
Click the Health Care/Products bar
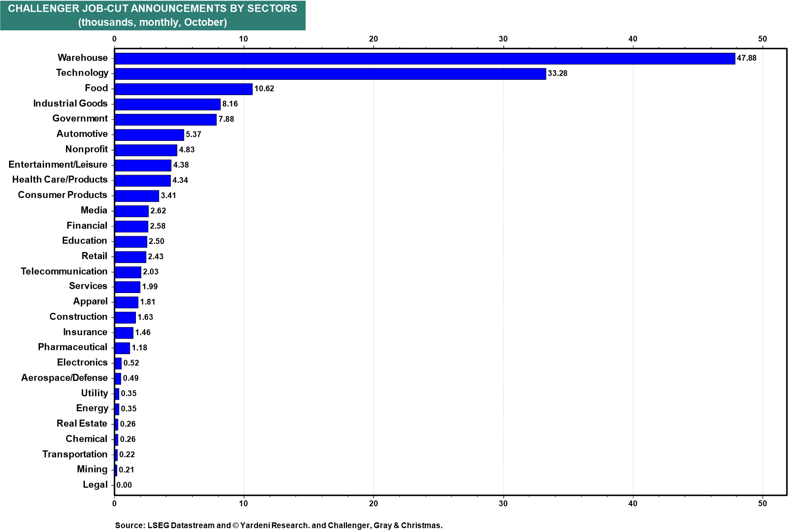[x=143, y=180]
